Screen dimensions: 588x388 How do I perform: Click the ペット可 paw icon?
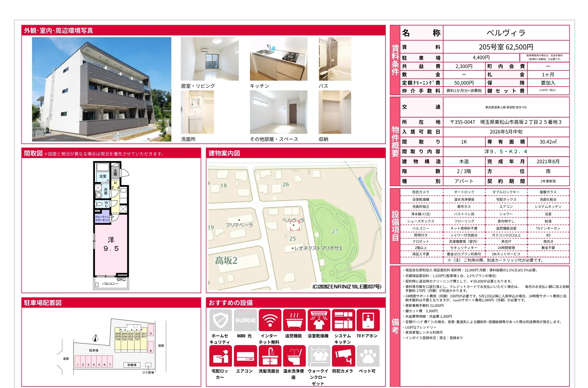click(368, 356)
